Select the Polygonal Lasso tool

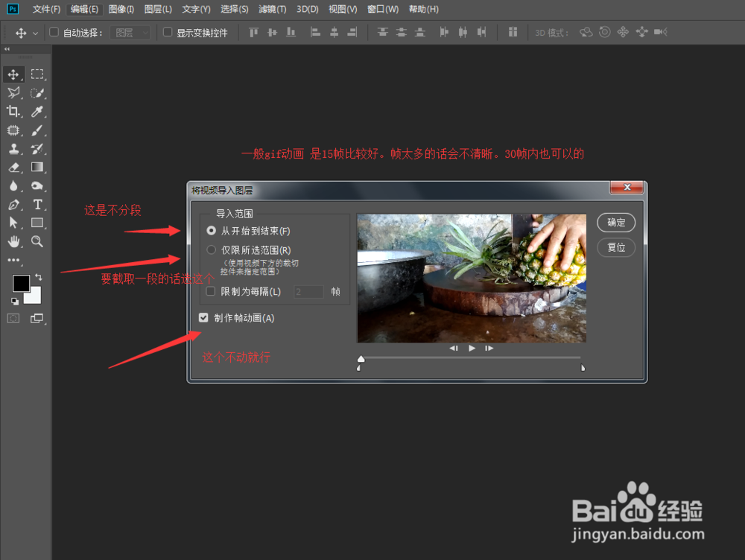coord(13,92)
